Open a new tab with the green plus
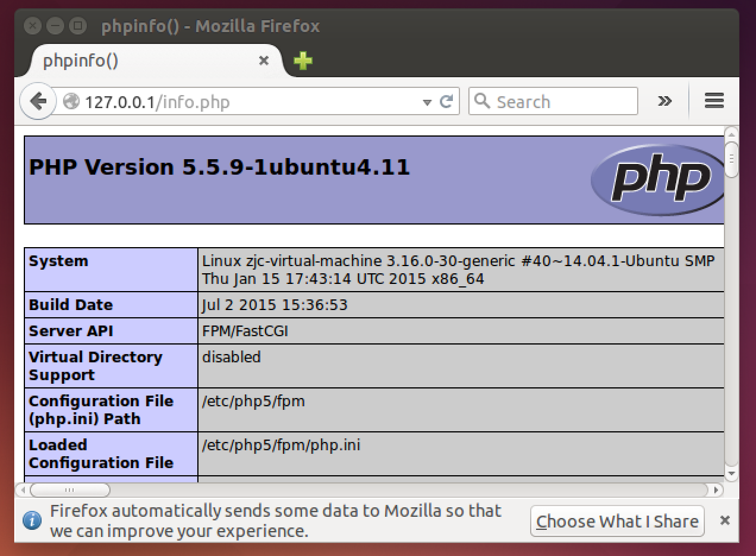Viewport: 756px width, 556px height. pos(303,60)
